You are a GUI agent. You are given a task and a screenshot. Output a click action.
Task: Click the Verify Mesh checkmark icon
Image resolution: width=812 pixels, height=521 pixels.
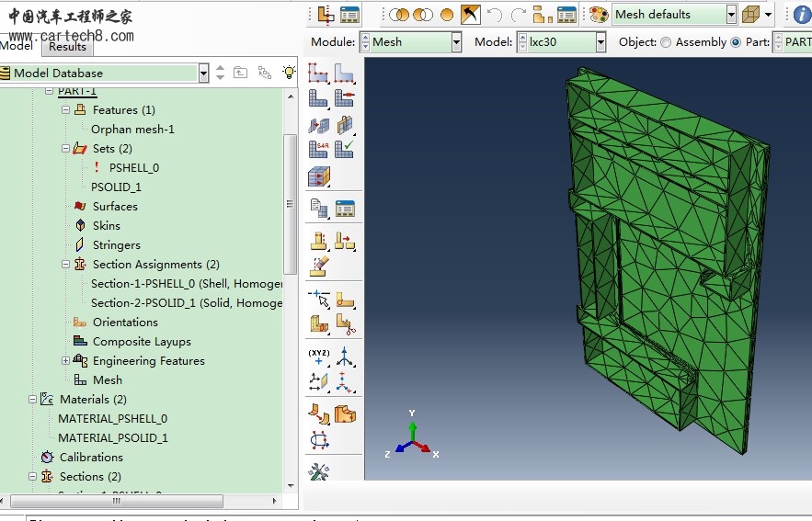345,148
